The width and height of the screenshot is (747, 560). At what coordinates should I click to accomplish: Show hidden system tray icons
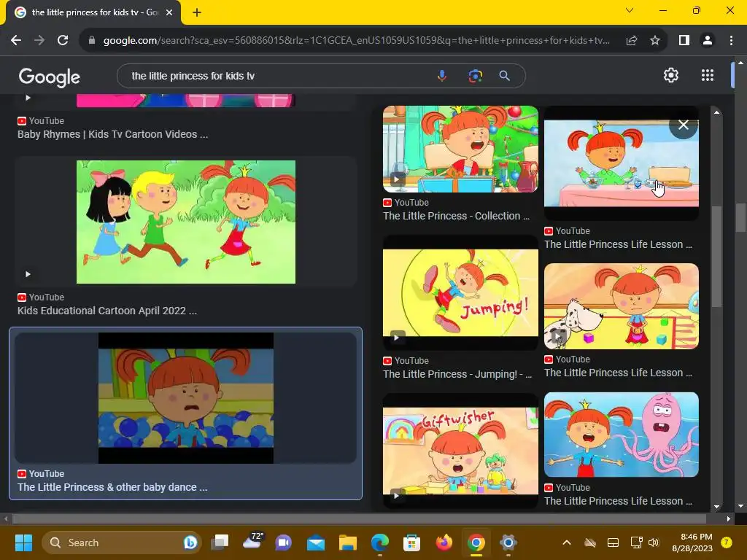click(566, 542)
